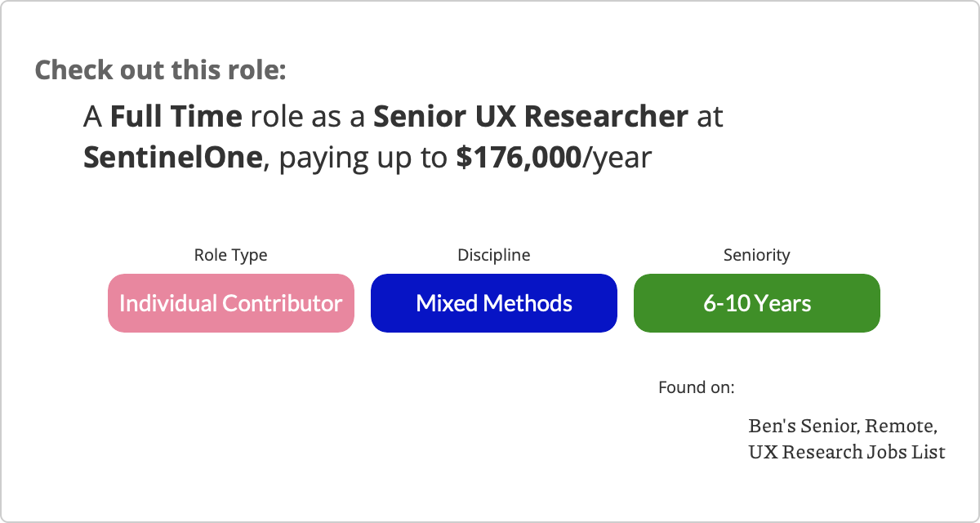Screen dimensions: 980x523
Task: Click the Check out this role: heading
Action: click(x=160, y=69)
